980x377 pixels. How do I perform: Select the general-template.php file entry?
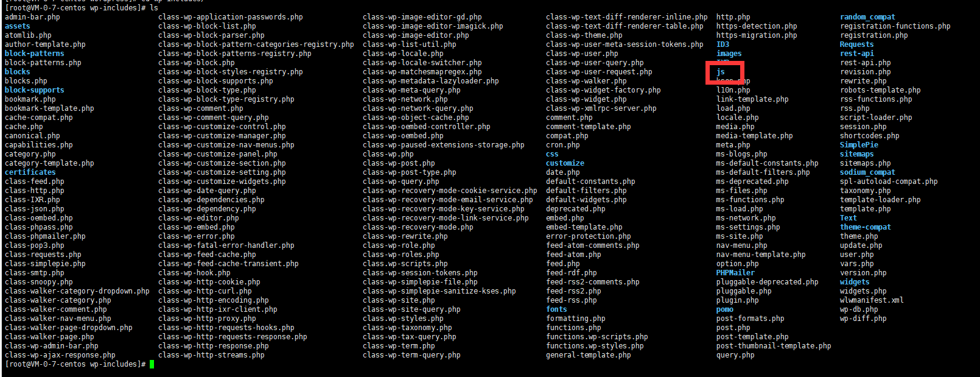tap(588, 355)
